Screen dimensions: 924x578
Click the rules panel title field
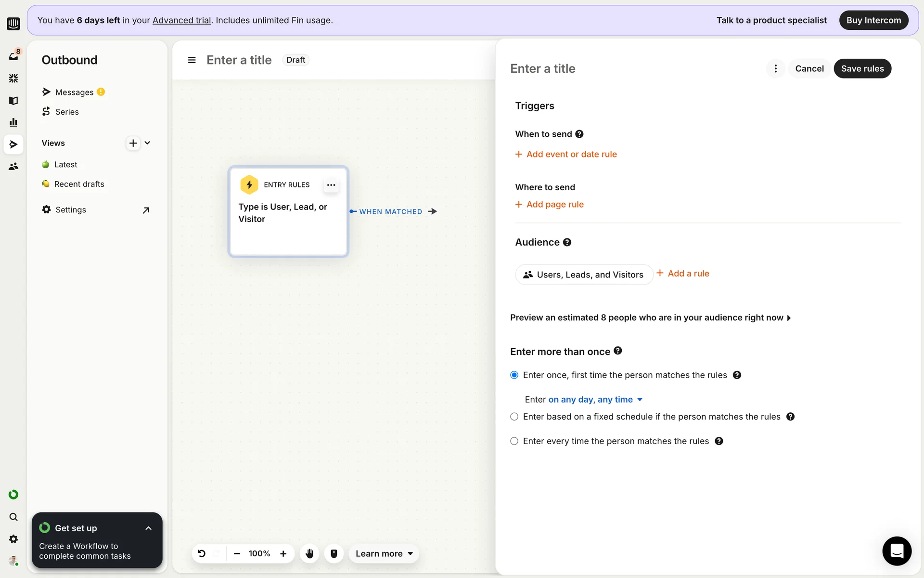[x=543, y=68]
